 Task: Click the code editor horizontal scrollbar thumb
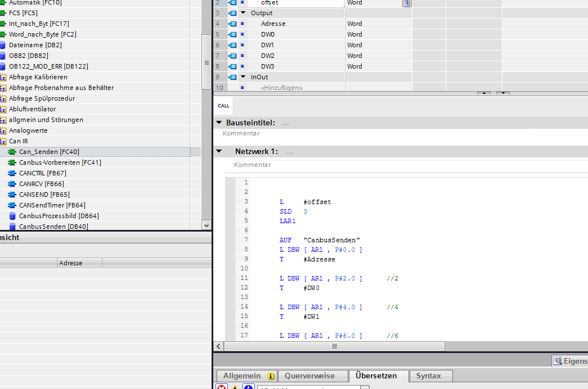334,346
